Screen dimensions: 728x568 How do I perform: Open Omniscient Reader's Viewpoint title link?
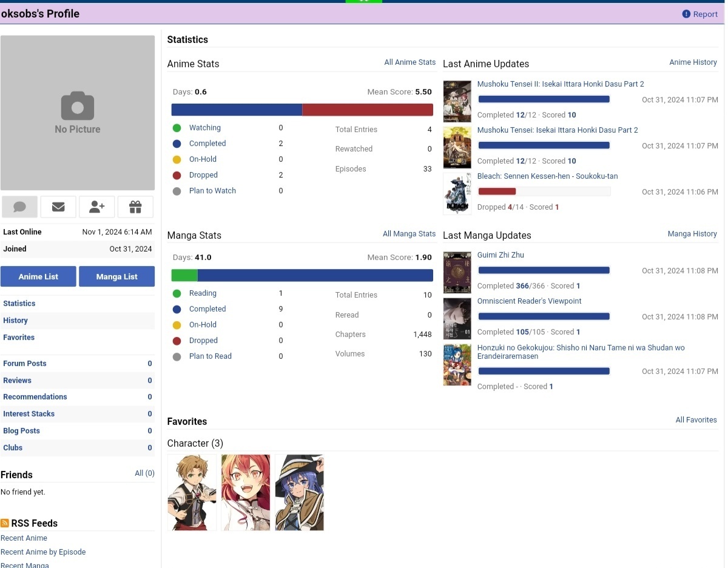point(529,301)
